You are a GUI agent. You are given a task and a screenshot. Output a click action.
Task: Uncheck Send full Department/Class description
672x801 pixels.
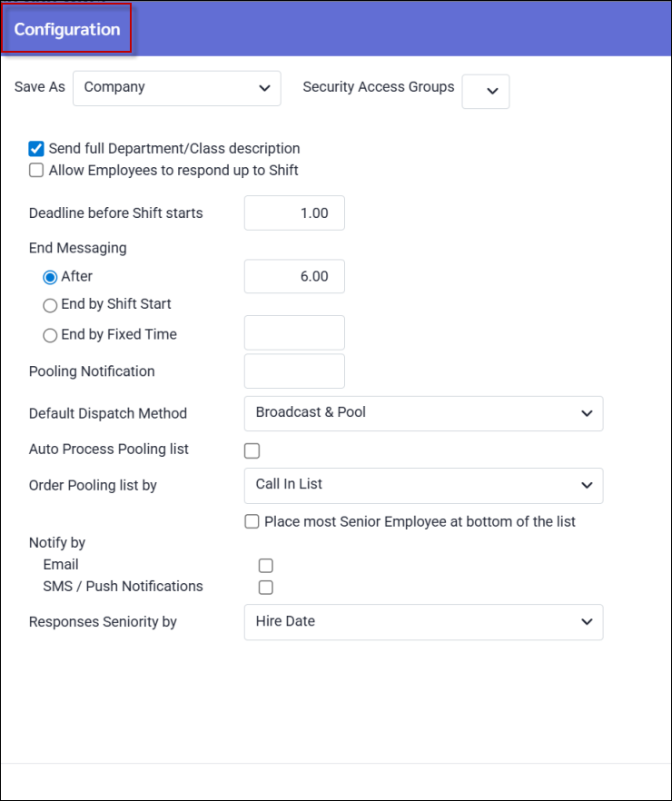pos(36,148)
